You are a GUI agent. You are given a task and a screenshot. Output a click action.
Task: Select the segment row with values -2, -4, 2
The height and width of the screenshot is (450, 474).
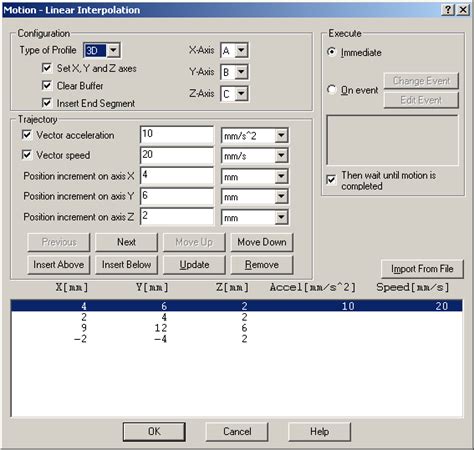[x=237, y=339]
